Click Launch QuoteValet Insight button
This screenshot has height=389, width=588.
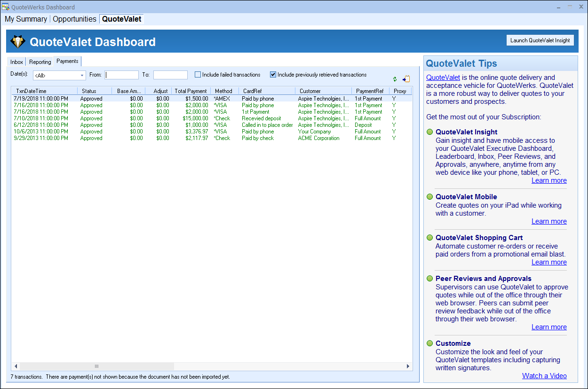(540, 40)
